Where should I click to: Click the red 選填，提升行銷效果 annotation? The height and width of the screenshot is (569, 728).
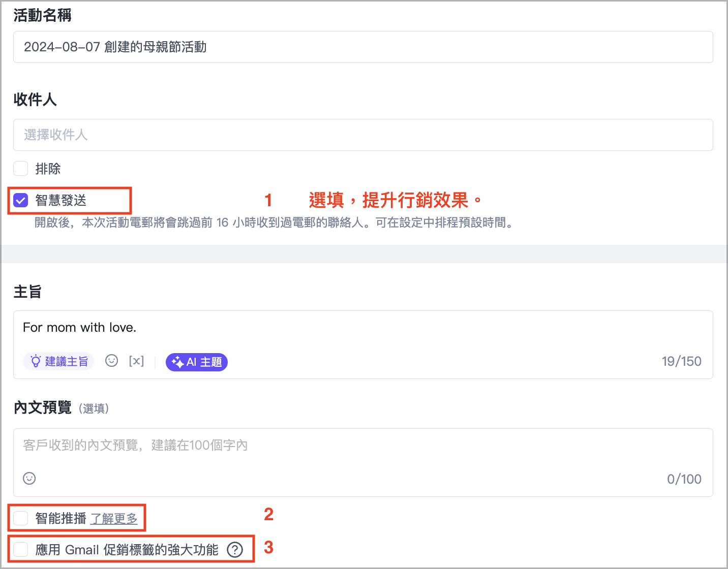click(x=395, y=201)
